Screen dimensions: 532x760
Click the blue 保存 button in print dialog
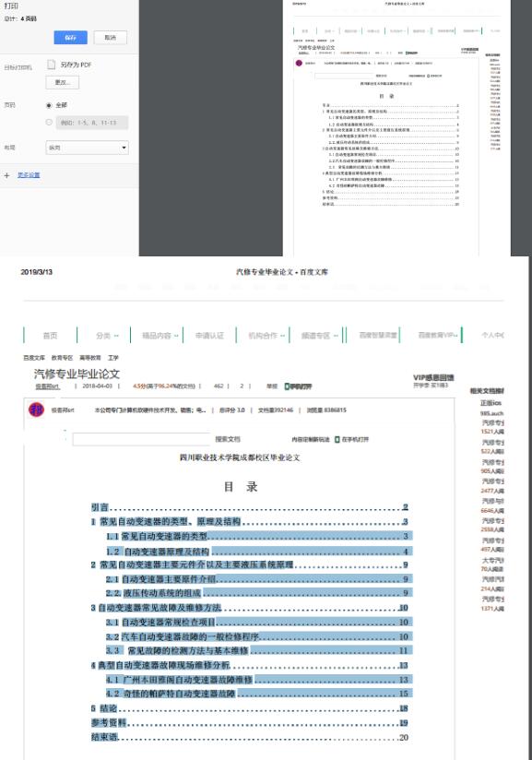pyautogui.click(x=71, y=37)
